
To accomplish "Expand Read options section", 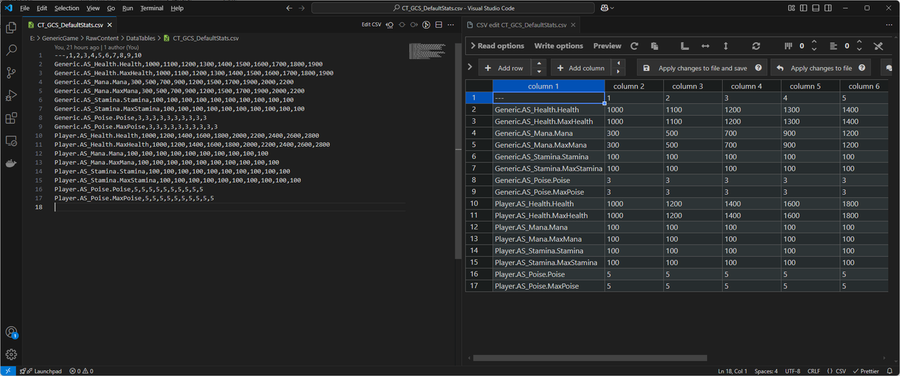I will pyautogui.click(x=497, y=46).
